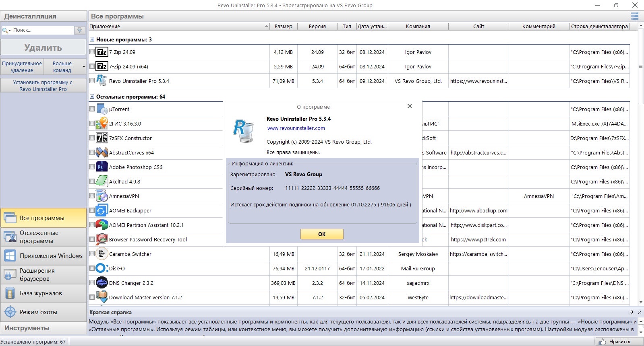Click the OK button in About dialog
Image resolution: width=644 pixels, height=346 pixels.
coord(322,234)
